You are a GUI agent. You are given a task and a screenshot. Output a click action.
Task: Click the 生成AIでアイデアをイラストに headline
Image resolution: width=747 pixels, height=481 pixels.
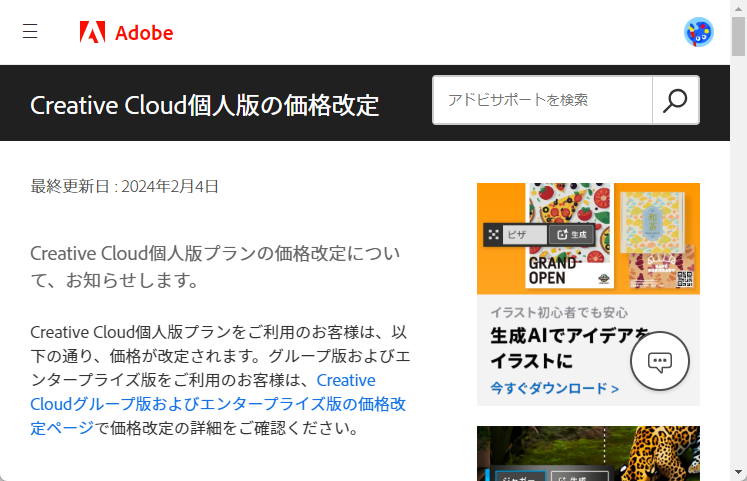point(570,348)
